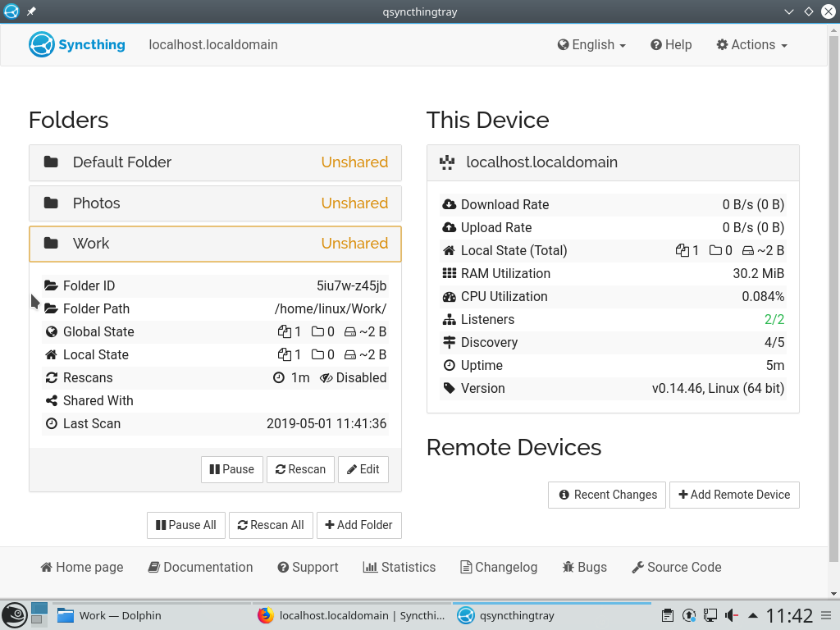Screen dimensions: 840x630
Task: Click the Add Remote Device button
Action: pos(734,495)
